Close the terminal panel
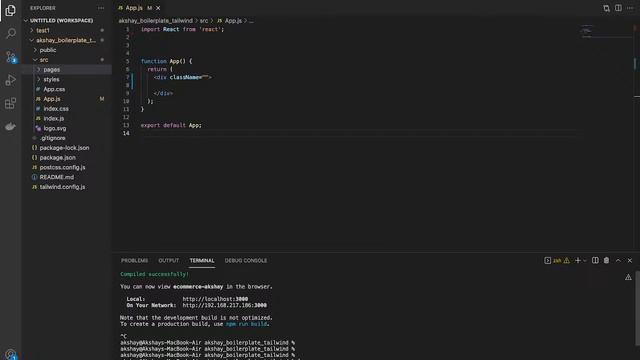Viewport: 640px width, 360px height. coord(630,260)
